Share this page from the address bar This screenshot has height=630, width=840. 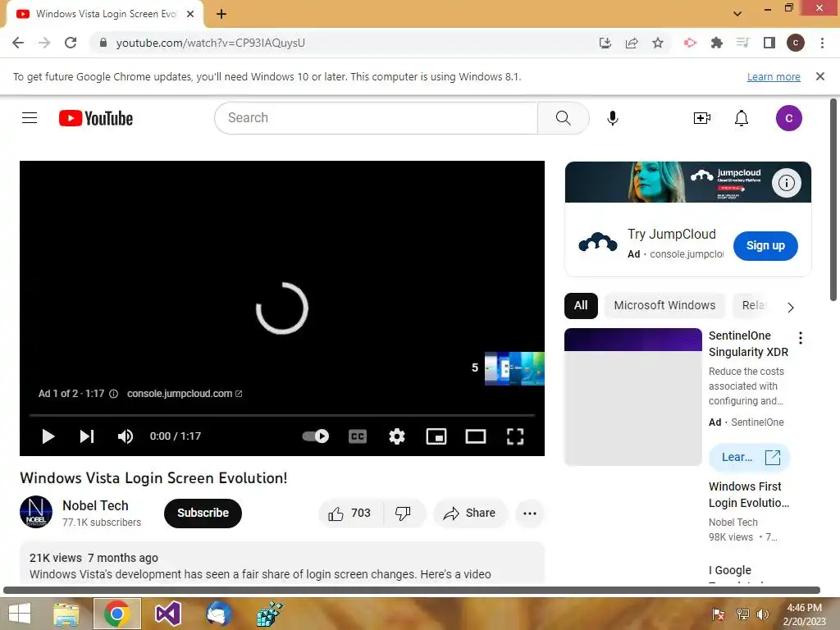632,43
